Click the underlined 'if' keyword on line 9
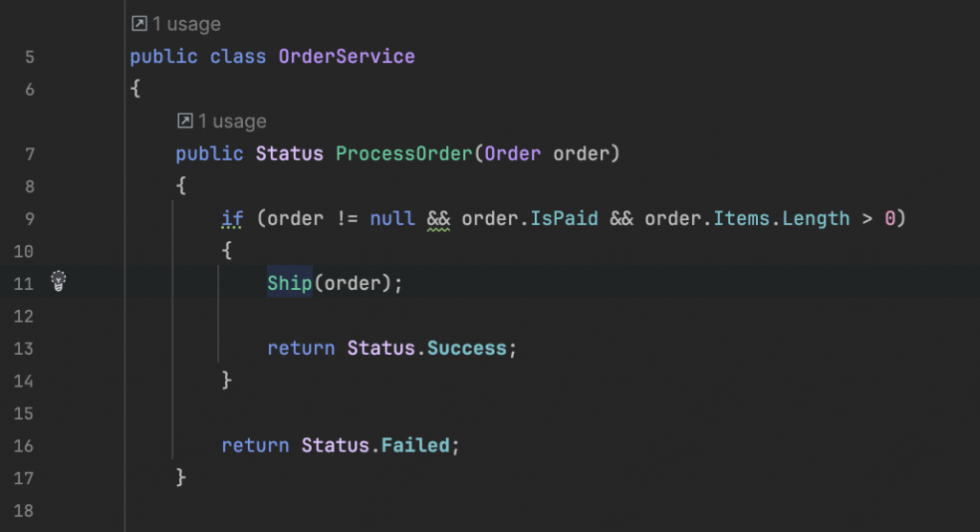Screen dimensions: 980x532 point(232,219)
